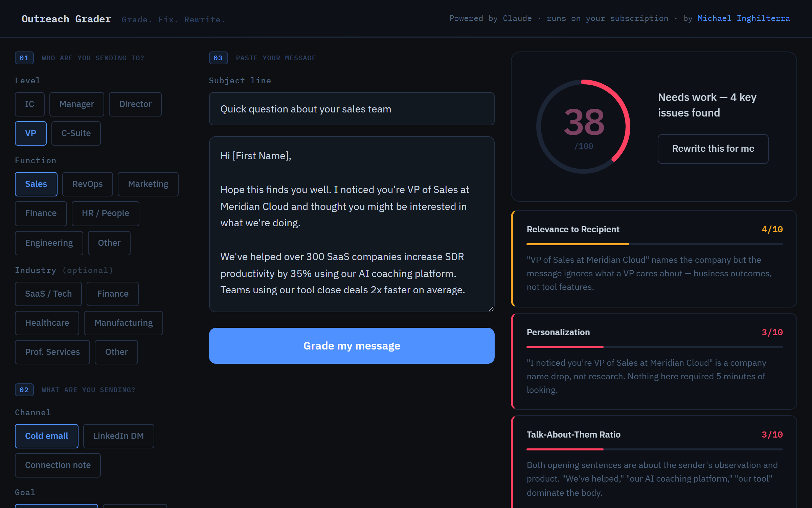Open Michael Inghilterra's link
This screenshot has height=508, width=812.
coord(744,18)
